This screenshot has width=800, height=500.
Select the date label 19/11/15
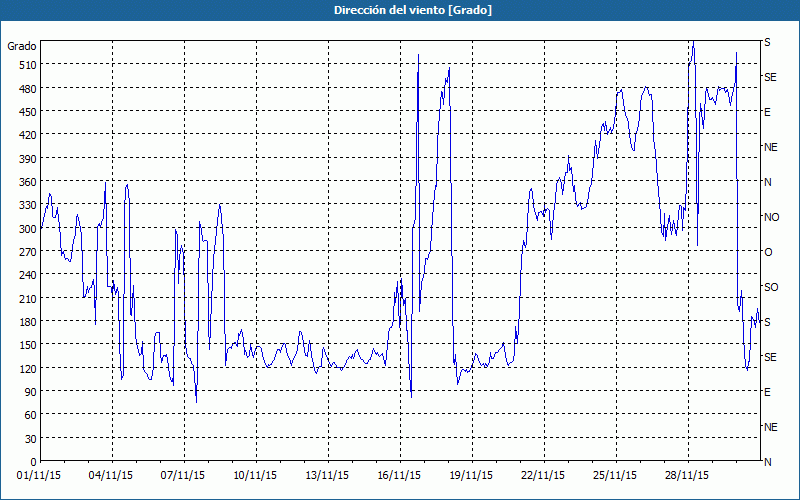click(471, 476)
